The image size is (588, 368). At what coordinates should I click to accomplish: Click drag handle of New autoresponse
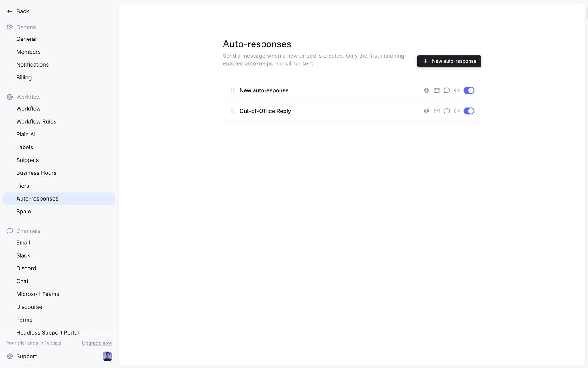pyautogui.click(x=233, y=90)
